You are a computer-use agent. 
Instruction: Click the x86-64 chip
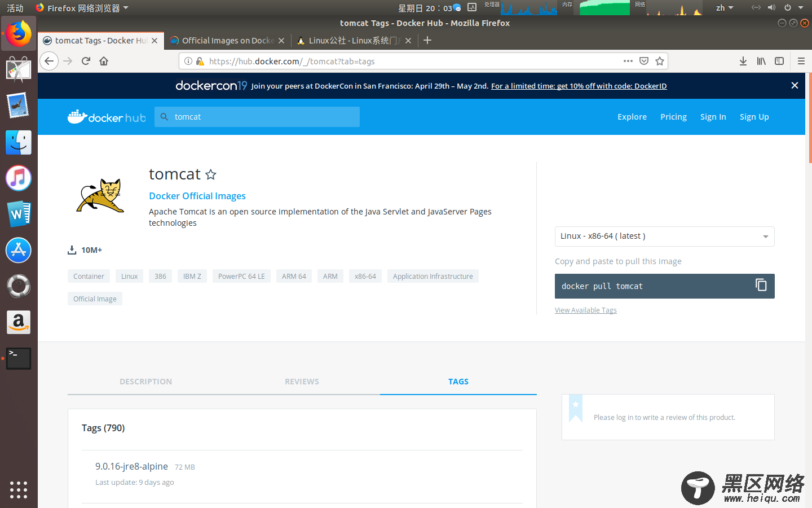click(x=365, y=276)
